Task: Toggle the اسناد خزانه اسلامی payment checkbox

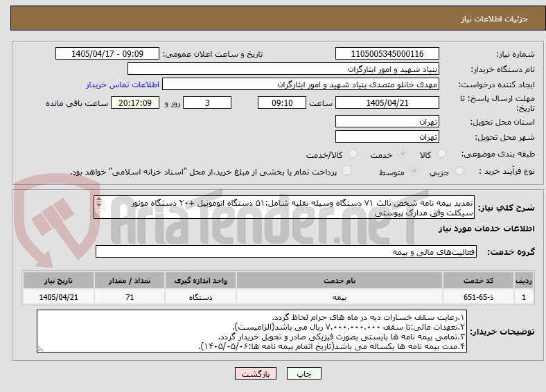Action: tap(347, 170)
